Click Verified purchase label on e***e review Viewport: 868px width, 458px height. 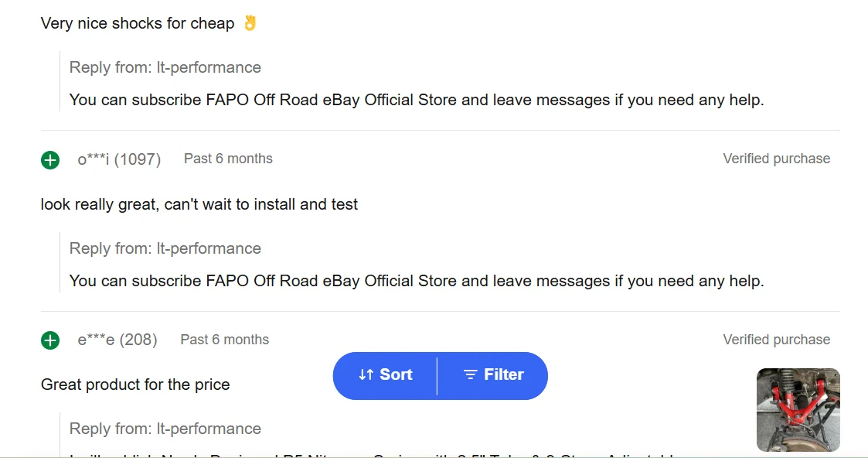pos(776,340)
